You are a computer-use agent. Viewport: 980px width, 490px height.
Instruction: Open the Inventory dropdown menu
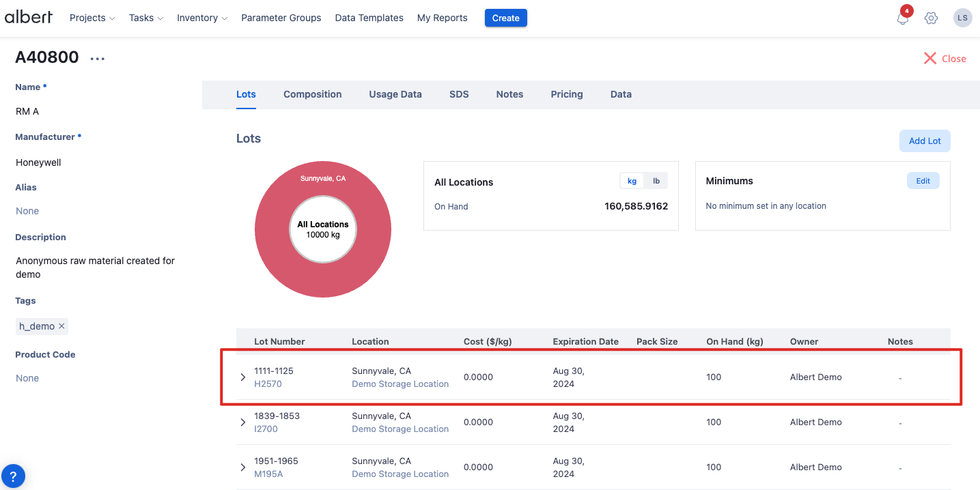pyautogui.click(x=201, y=18)
